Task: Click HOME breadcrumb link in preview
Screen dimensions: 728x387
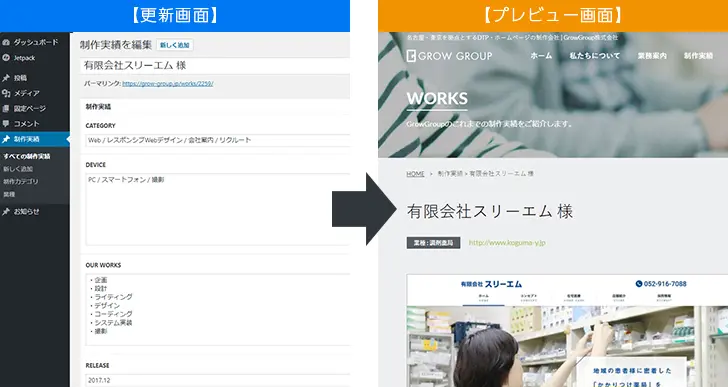Action: (416, 174)
